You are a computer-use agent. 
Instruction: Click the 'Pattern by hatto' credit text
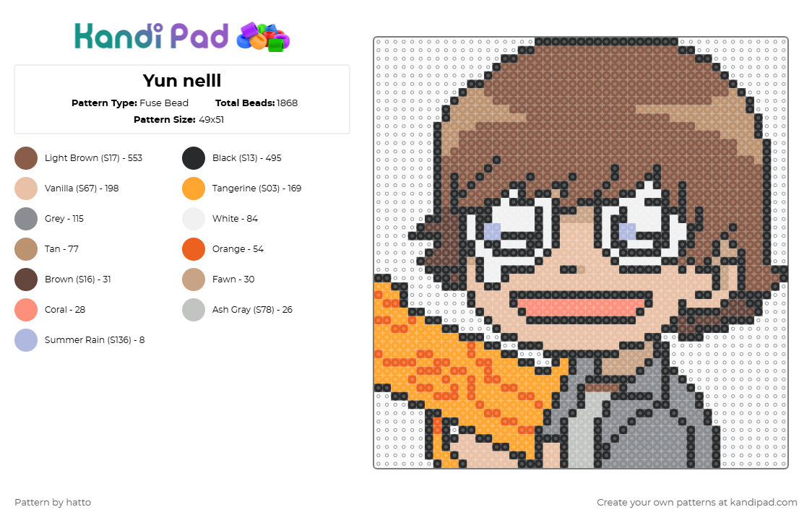pos(53,503)
